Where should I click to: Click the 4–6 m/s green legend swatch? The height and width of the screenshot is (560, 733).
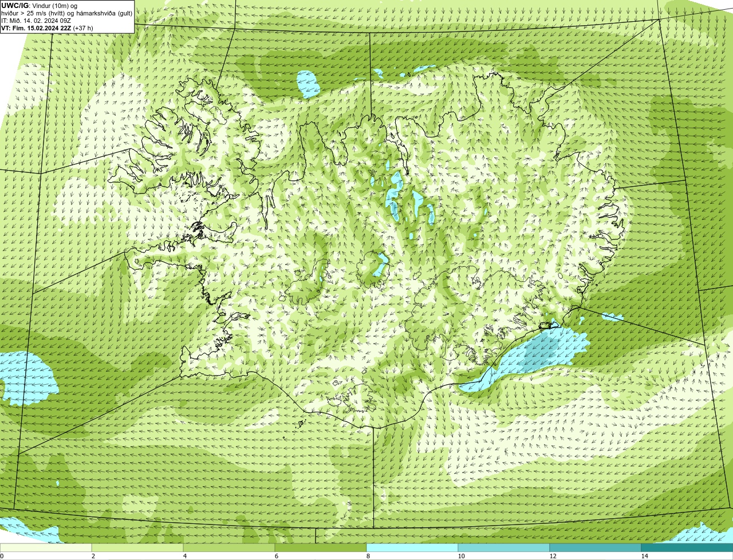tap(229, 547)
